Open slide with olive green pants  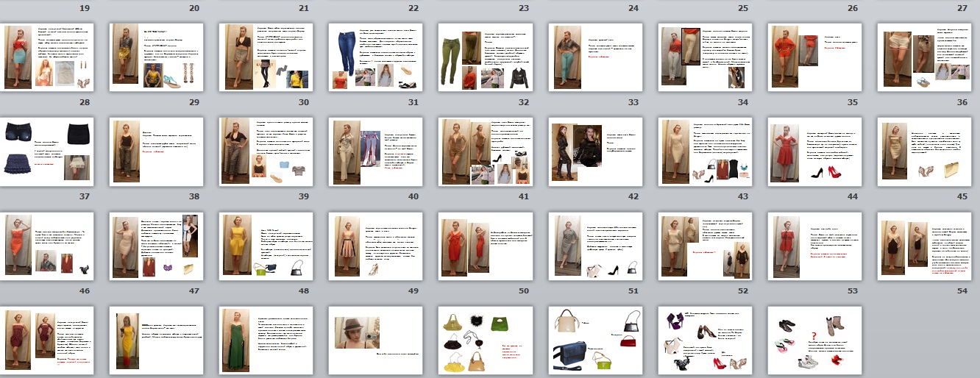point(486,57)
